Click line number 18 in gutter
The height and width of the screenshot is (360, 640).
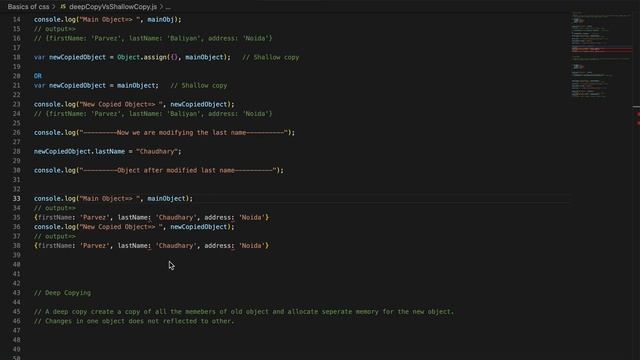16,57
